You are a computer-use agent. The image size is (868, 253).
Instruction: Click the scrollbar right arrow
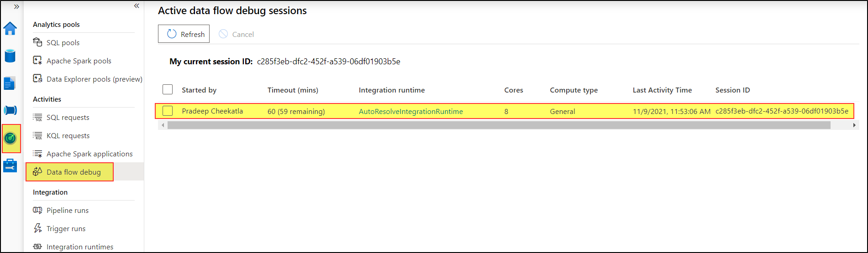click(x=854, y=125)
